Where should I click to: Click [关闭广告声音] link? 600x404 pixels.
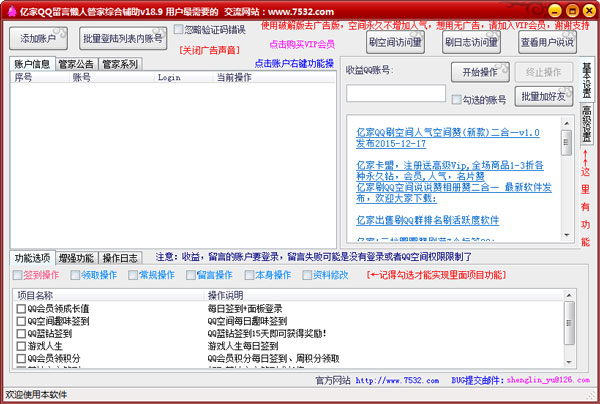209,50
